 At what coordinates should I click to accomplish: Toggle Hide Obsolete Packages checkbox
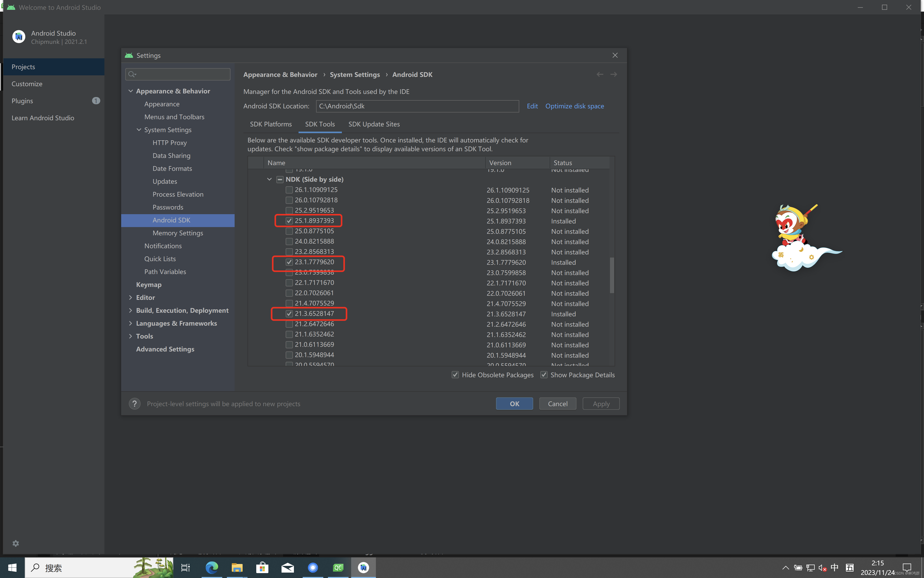point(455,375)
